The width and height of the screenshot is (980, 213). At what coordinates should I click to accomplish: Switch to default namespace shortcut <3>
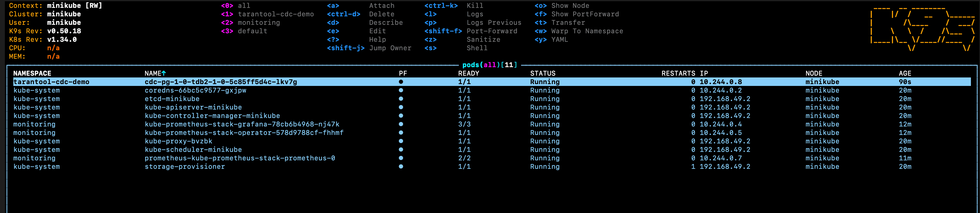click(x=244, y=31)
